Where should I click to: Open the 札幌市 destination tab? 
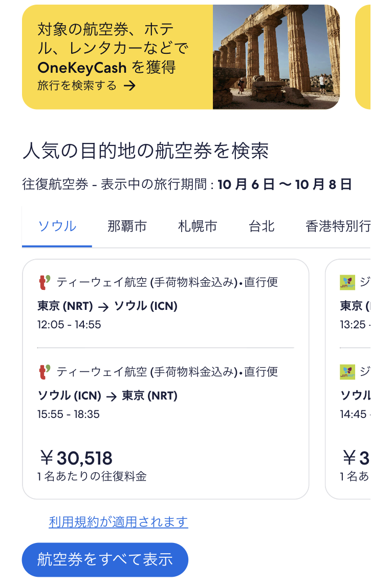[198, 226]
